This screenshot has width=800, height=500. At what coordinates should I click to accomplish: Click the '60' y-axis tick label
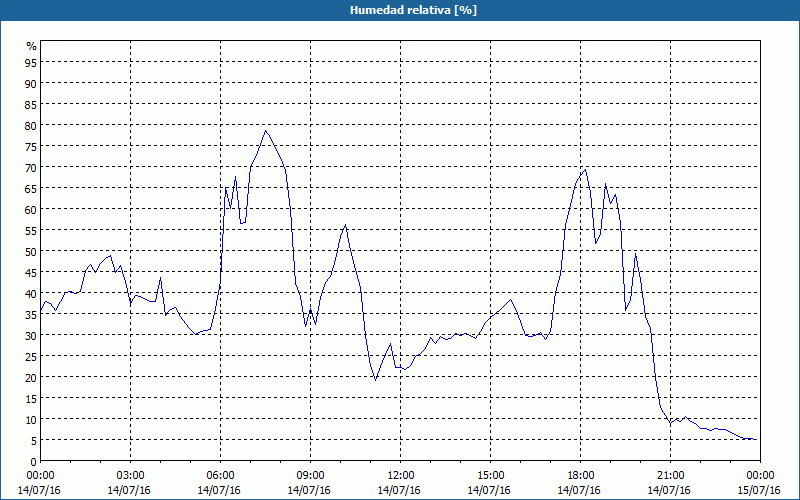[31, 209]
